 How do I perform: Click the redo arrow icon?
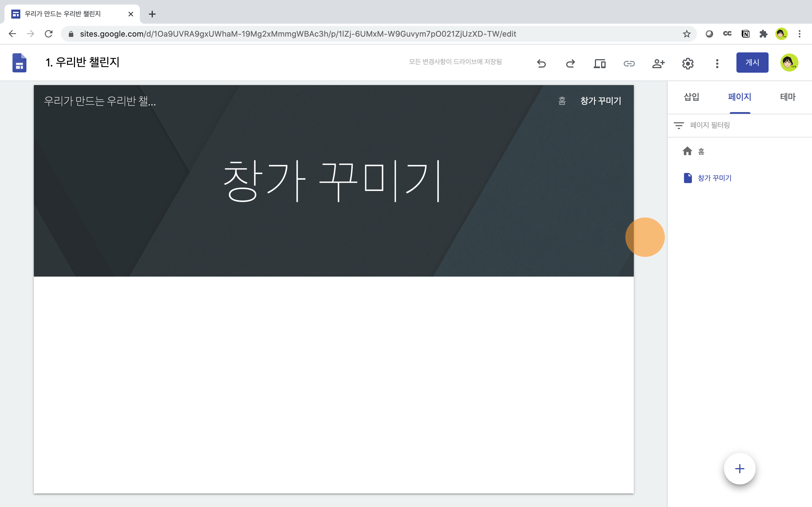tap(570, 63)
